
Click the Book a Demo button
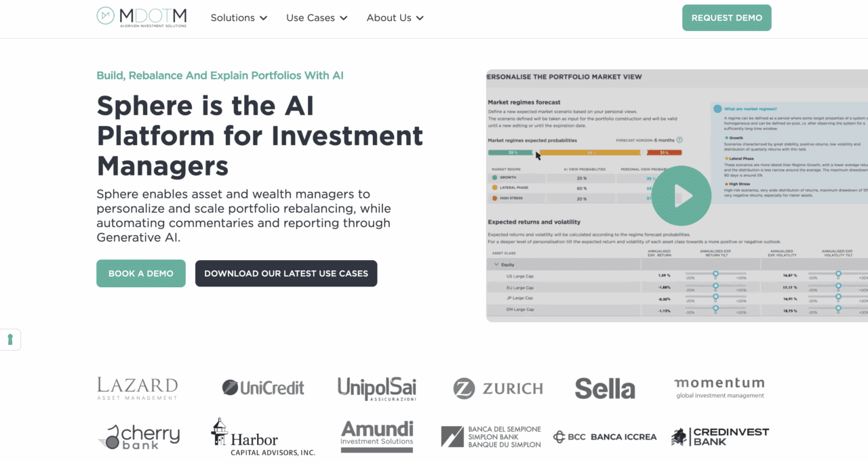click(141, 273)
